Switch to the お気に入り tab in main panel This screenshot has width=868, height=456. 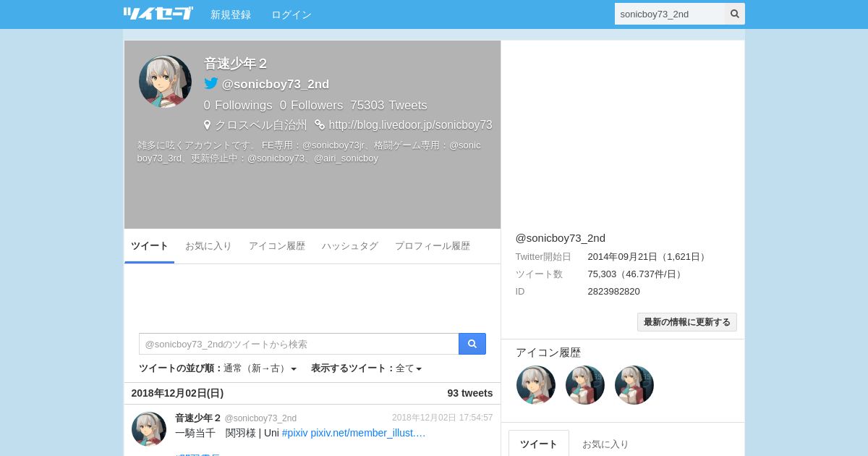click(208, 246)
